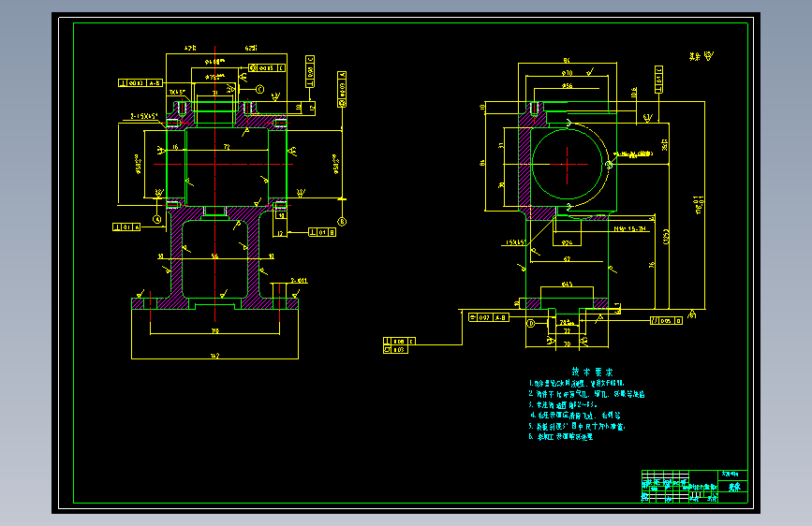The width and height of the screenshot is (812, 526).
Task: Select datum circle C near top
Action: tap(260, 89)
